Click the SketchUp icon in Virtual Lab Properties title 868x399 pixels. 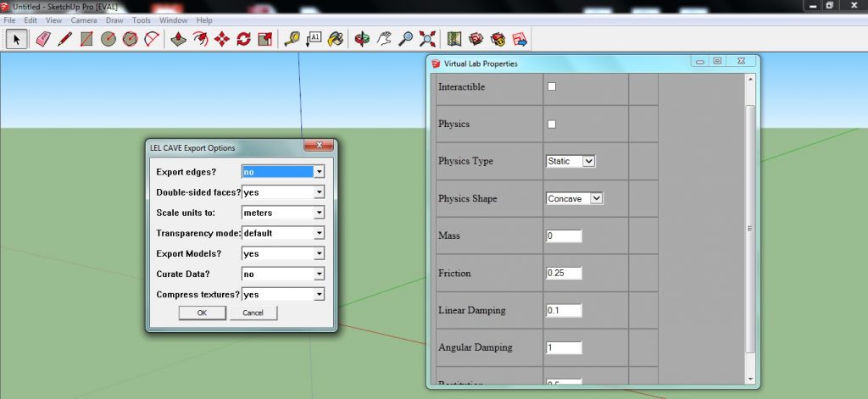coord(436,64)
